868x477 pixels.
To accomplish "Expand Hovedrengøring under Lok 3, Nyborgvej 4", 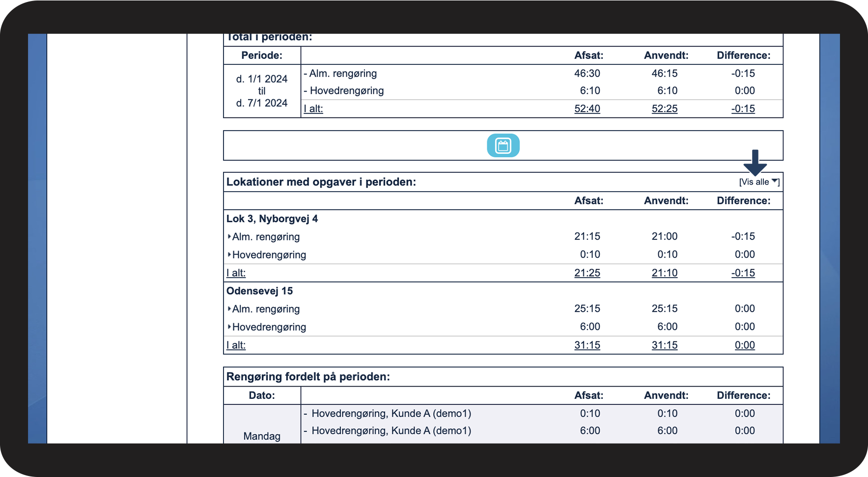I will click(267, 255).
